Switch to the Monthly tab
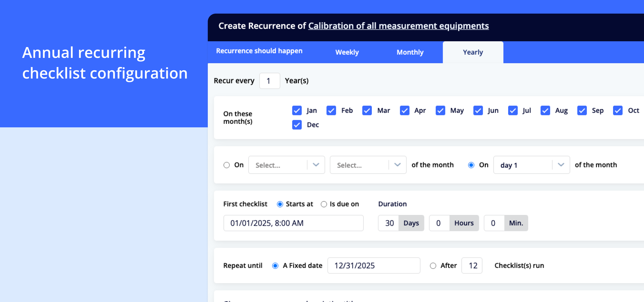 pos(410,52)
